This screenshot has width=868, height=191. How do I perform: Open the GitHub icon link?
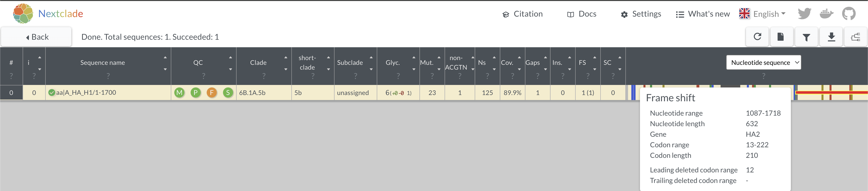[848, 14]
